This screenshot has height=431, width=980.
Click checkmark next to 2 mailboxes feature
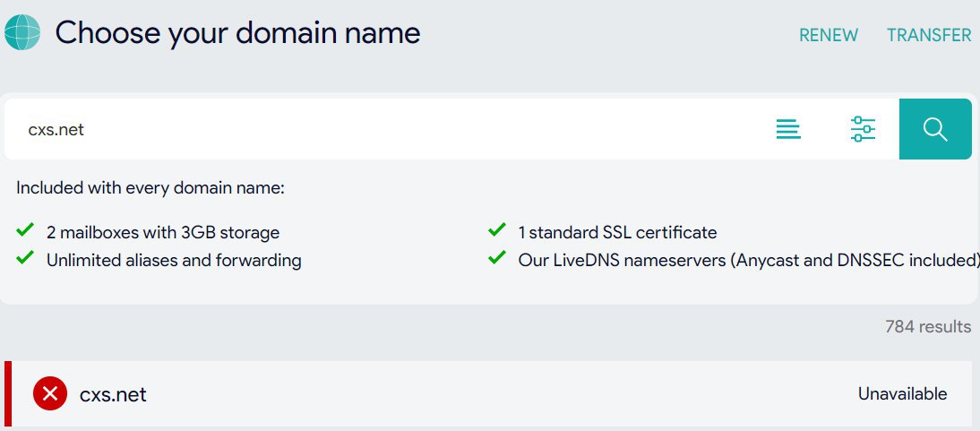tap(25, 231)
